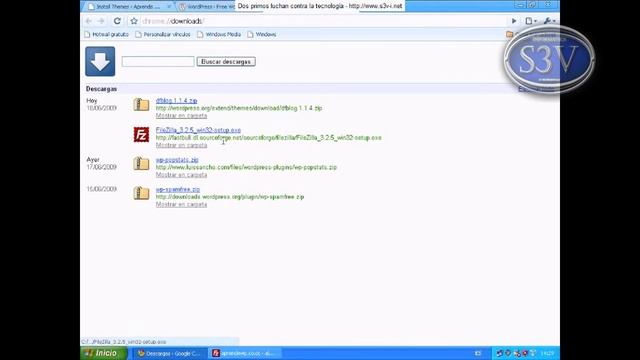
Task: Focus the downloads search field
Action: point(158,62)
